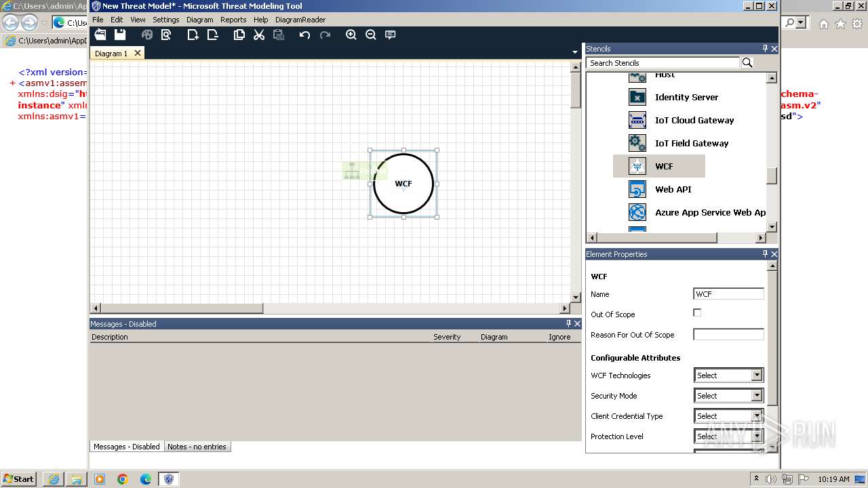The height and width of the screenshot is (488, 868).
Task: Open the diagram tab list dropdown arrow
Action: (x=575, y=52)
